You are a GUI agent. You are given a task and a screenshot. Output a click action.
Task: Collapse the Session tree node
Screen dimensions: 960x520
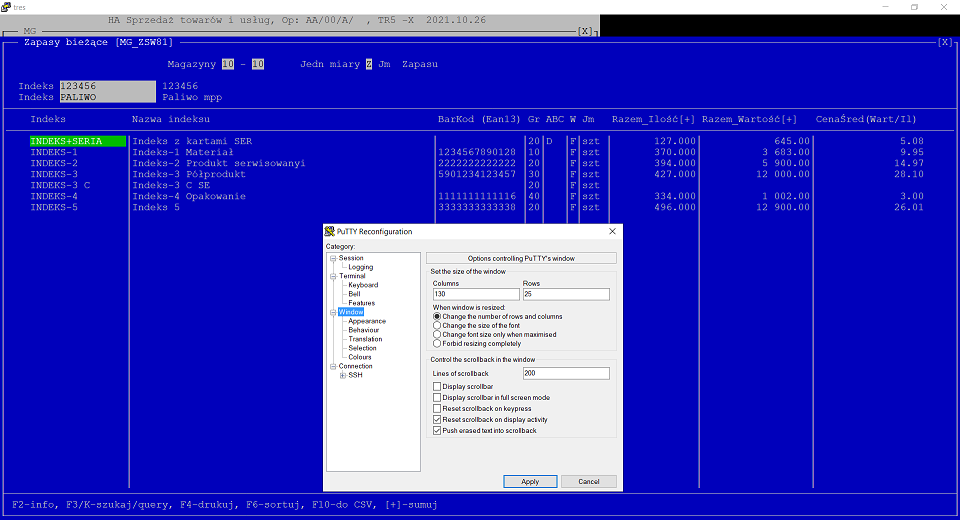tap(333, 258)
